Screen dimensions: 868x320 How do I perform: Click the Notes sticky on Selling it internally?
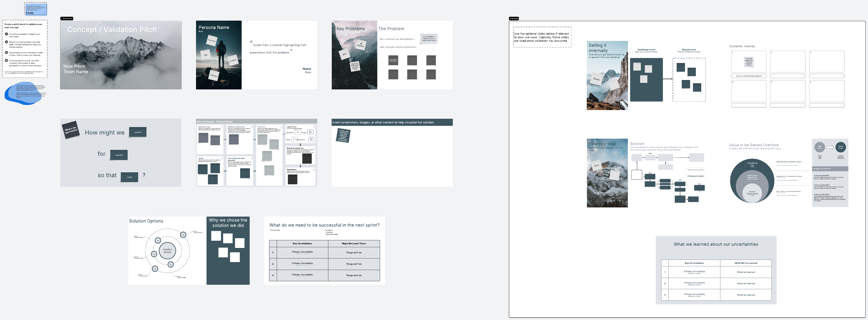(x=596, y=79)
